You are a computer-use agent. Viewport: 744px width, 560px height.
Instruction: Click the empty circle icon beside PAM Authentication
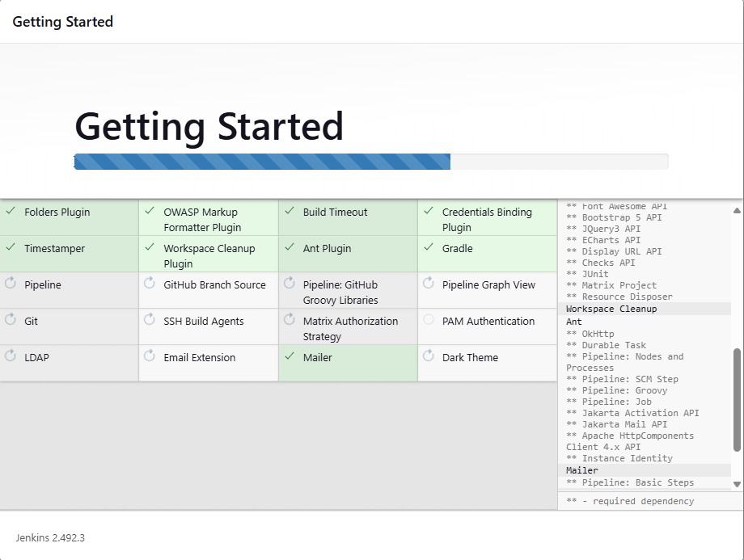coord(429,319)
